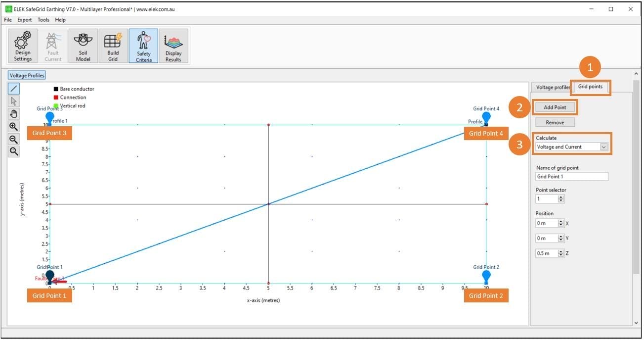
Task: Click the Name of grid point field
Action: point(571,177)
